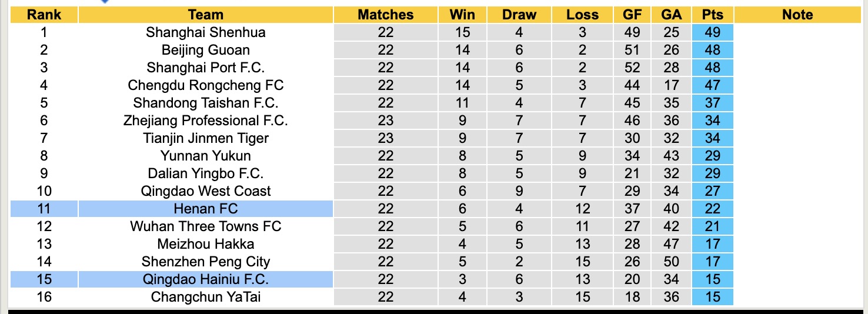Open the Beijing Guoan team link
Image resolution: width=868 pixels, height=314 pixels.
206,50
